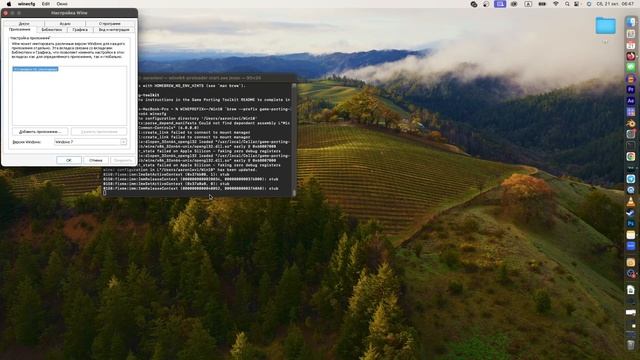Switch to the Графика tab
The height and width of the screenshot is (360, 640).
click(x=80, y=30)
